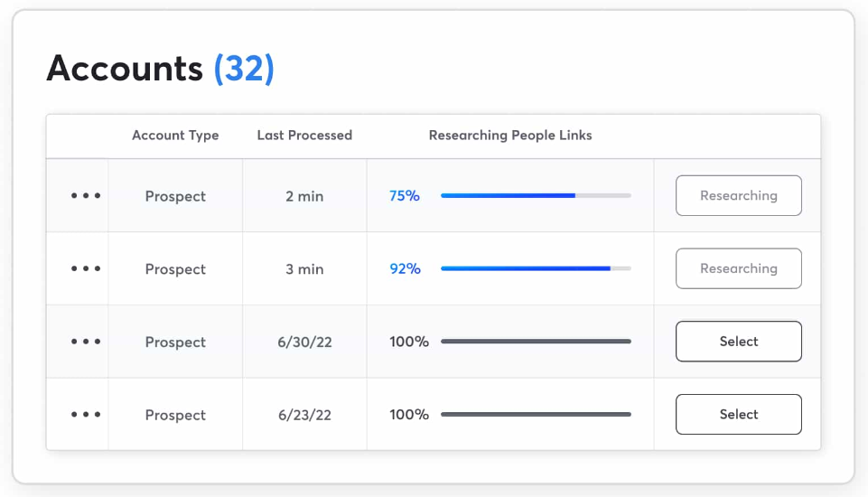The image size is (868, 497).
Task: Open the three-dot menu for the 2 min row
Action: click(x=86, y=196)
